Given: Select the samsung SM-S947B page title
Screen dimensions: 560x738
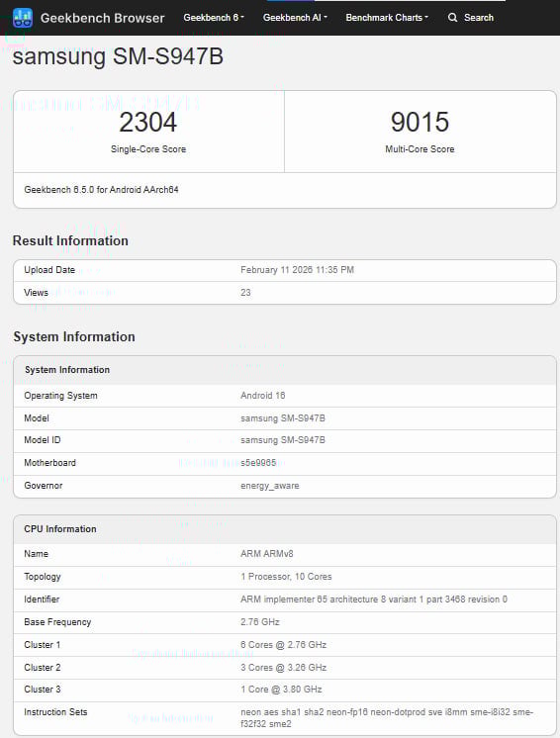Looking at the screenshot, I should click(x=118, y=56).
